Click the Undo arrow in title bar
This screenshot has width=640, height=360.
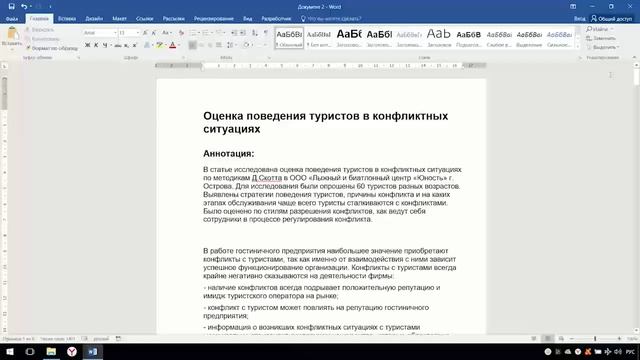point(24,7)
